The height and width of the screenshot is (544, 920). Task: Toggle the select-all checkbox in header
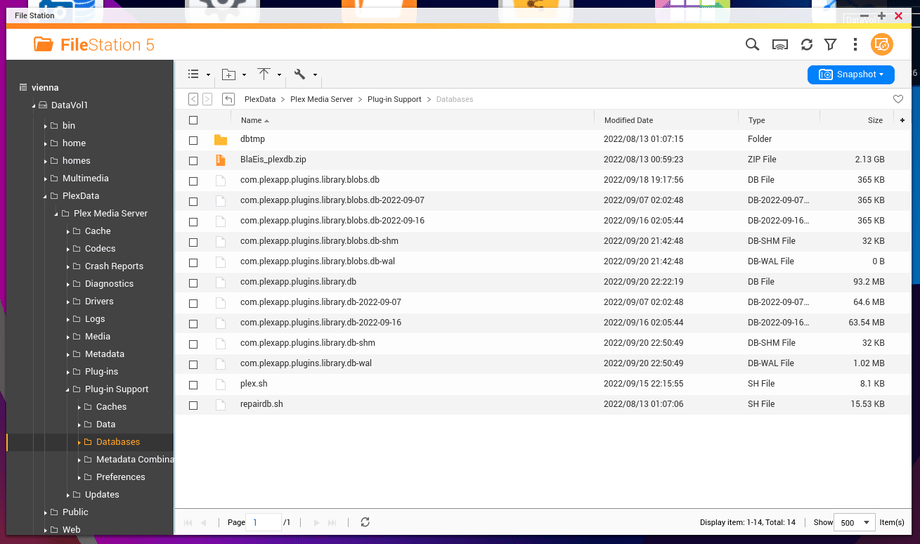pos(193,120)
